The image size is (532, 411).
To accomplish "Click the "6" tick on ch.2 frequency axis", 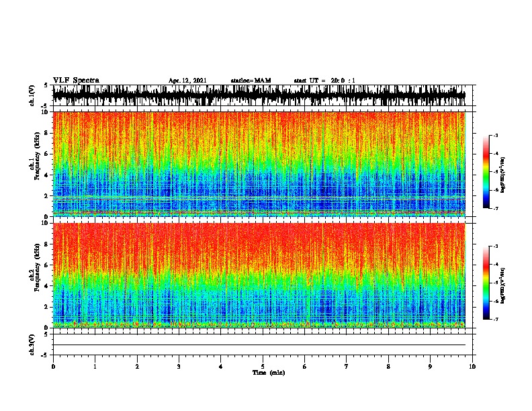I will tap(47, 265).
